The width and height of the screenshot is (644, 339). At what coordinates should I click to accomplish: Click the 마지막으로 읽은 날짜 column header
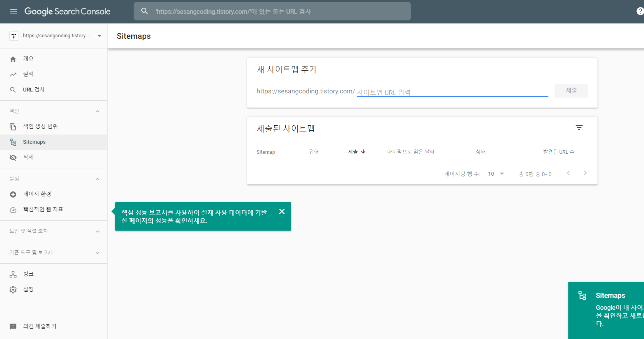tap(411, 152)
